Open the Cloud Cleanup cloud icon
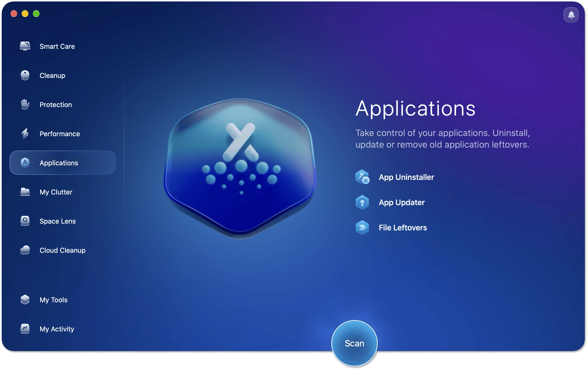This screenshot has width=588, height=370. click(25, 250)
